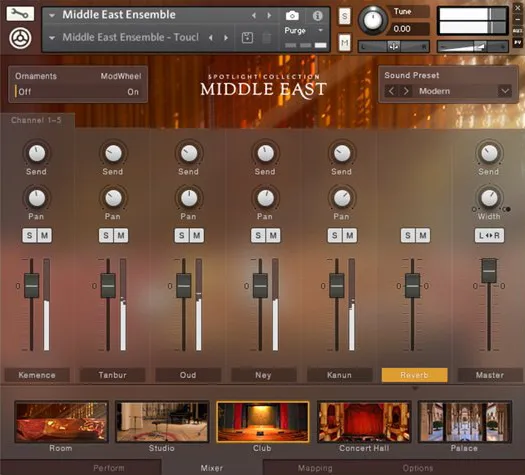Image resolution: width=525 pixels, height=475 pixels.
Task: Select the Ney channel label
Action: click(x=264, y=375)
